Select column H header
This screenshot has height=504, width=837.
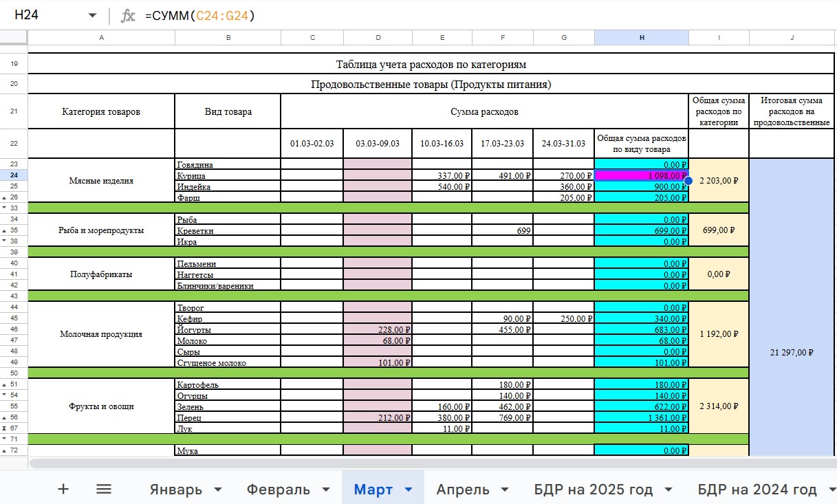(x=641, y=38)
